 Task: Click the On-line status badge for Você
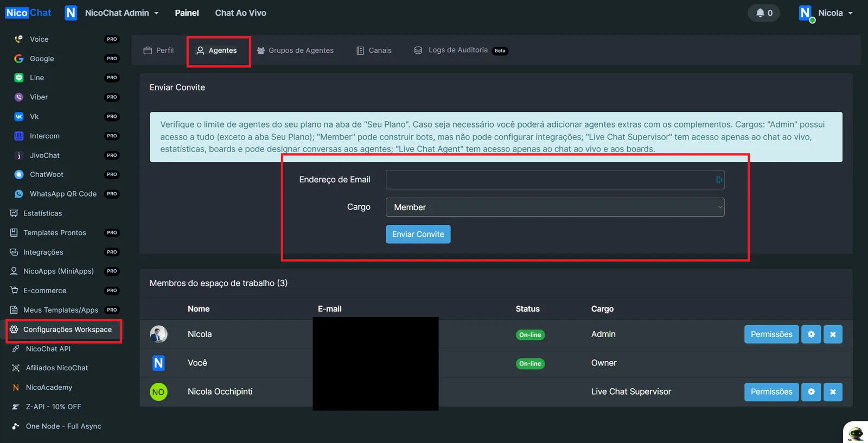pyautogui.click(x=530, y=364)
